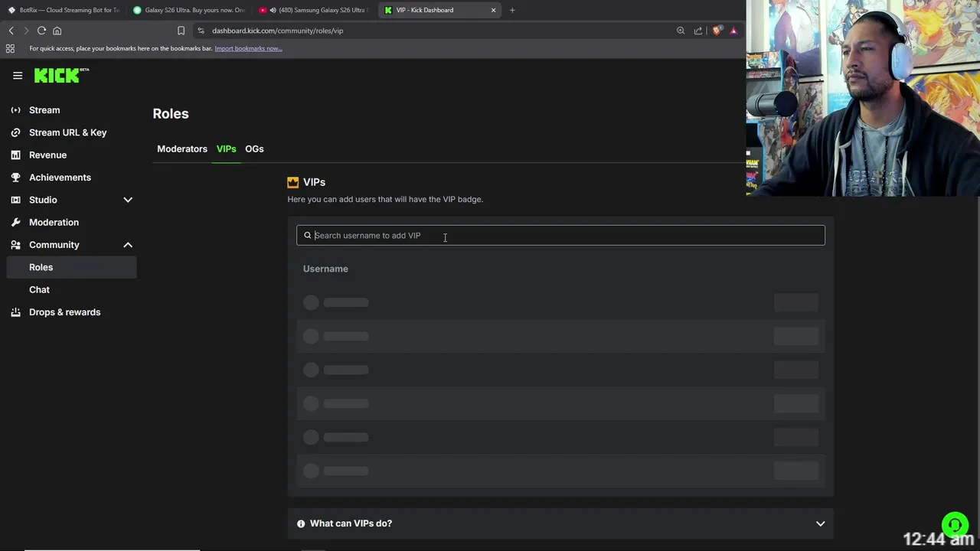This screenshot has height=551, width=980.
Task: Click the zoom magnifier icon in address bar
Action: pyautogui.click(x=681, y=31)
